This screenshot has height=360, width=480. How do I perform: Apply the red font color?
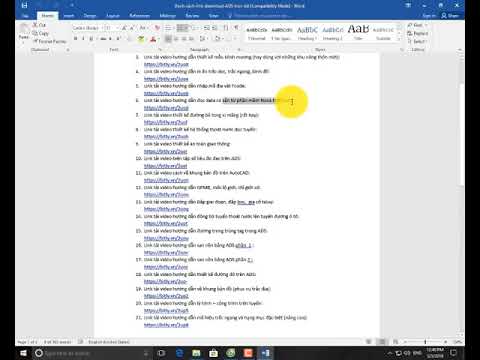pyautogui.click(x=153, y=39)
